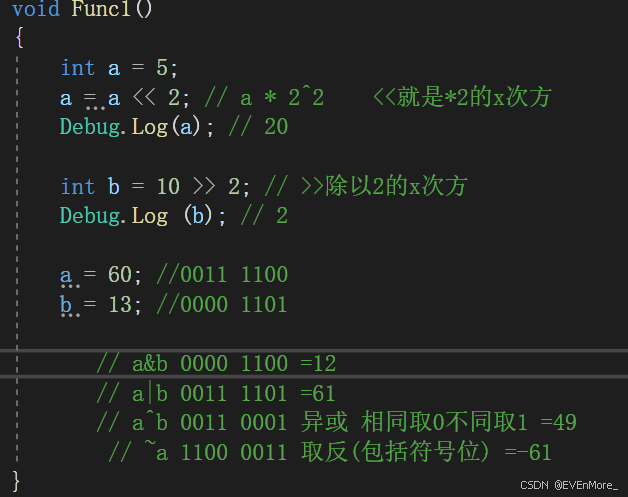Screen dimensions: 628x497
Task: Click the 'a = a << 2;' statement
Action: [125, 98]
